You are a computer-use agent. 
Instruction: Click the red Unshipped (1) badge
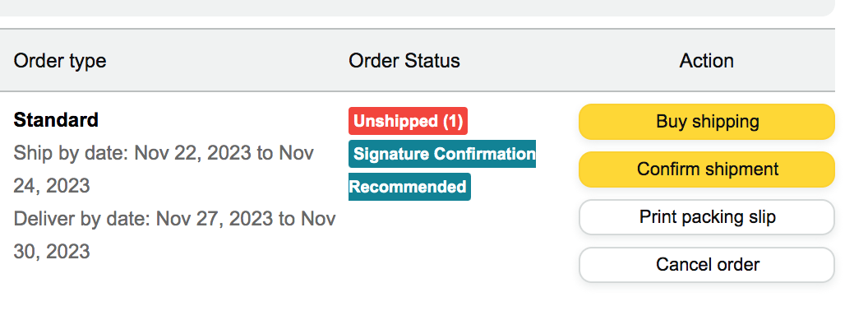tap(408, 121)
